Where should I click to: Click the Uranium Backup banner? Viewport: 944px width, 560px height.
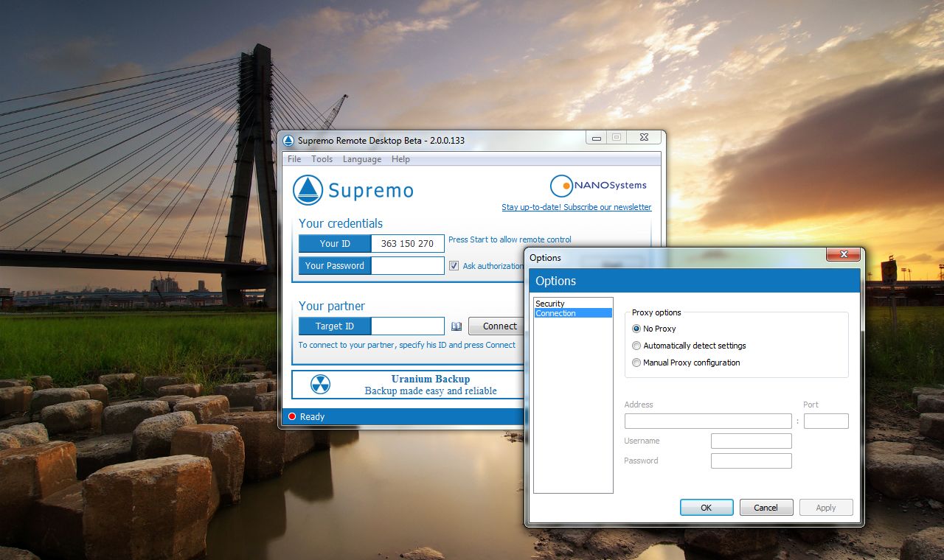pos(408,385)
